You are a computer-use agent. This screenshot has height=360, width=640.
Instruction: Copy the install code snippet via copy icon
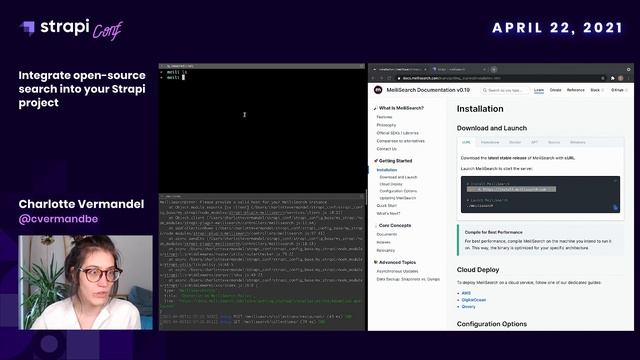pyautogui.click(x=615, y=208)
